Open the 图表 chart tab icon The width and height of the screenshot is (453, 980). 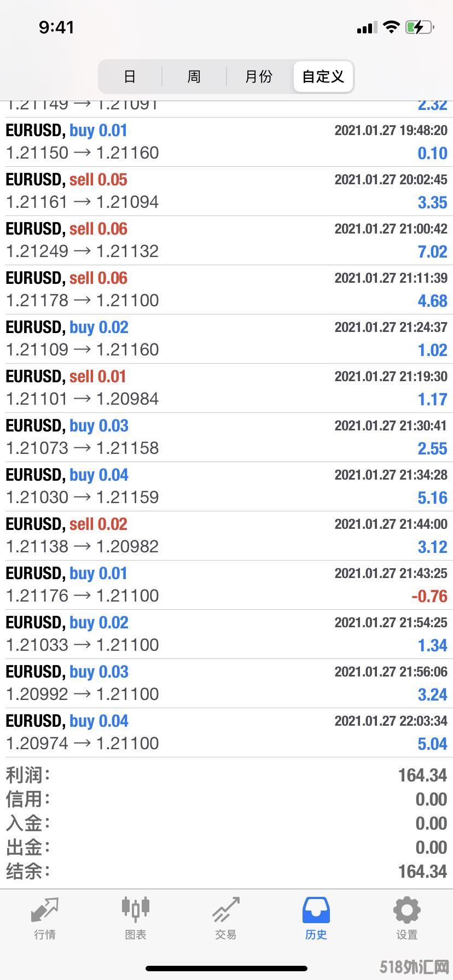[x=135, y=908]
